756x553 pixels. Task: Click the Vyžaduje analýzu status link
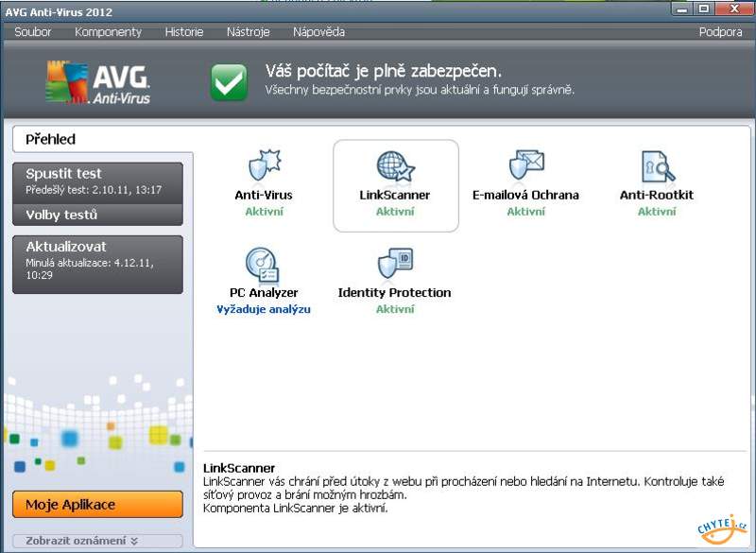[264, 309]
